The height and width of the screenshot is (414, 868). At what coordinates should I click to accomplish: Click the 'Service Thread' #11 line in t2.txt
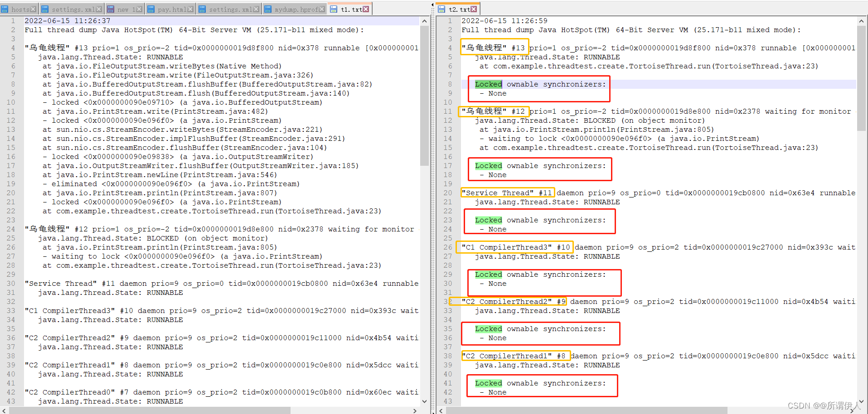[659, 193]
